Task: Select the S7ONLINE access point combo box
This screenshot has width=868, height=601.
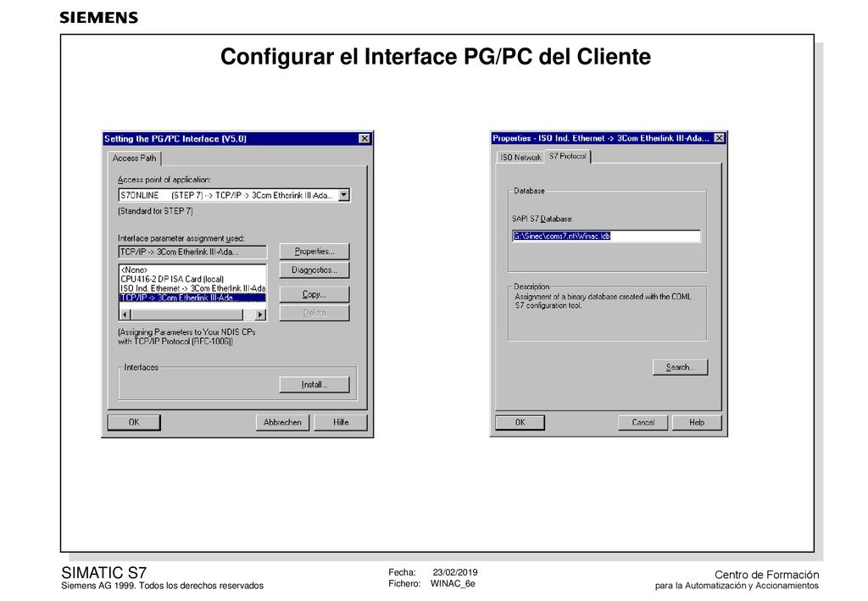Action: click(234, 195)
